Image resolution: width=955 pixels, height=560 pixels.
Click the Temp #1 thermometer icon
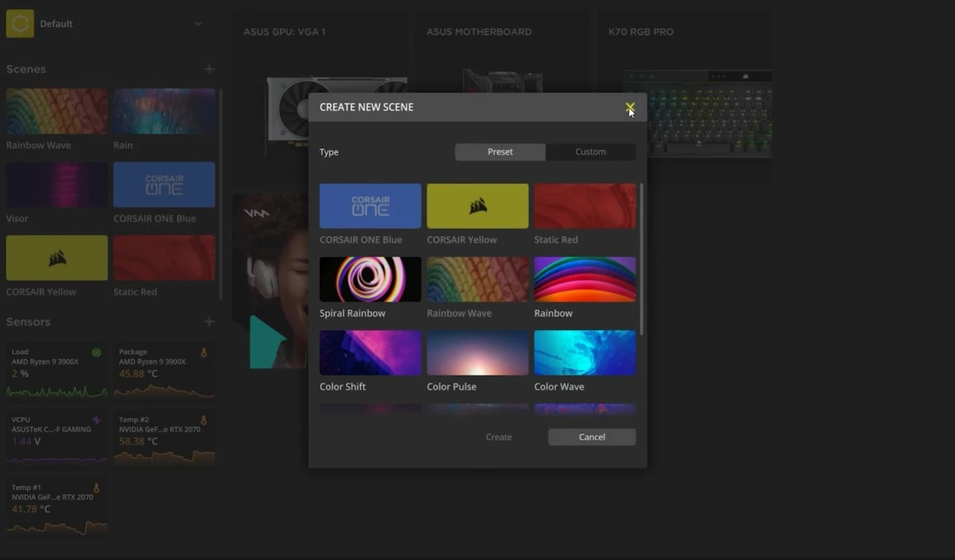tap(96, 488)
